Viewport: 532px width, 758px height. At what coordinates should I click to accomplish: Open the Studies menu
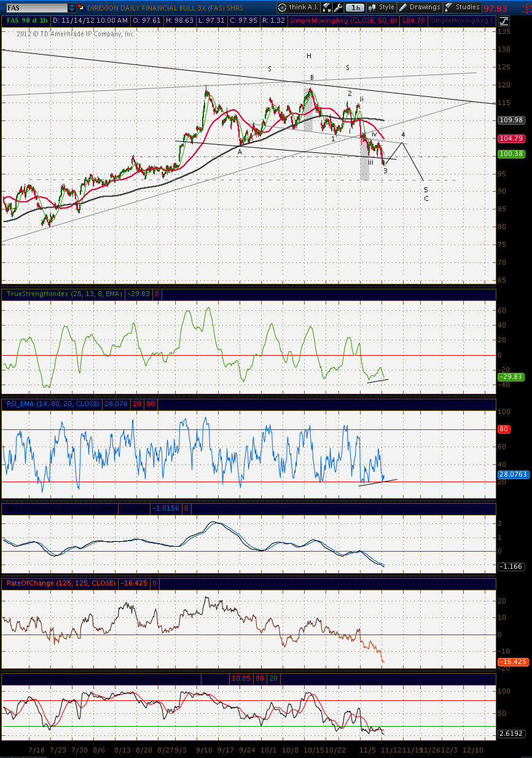462,7
